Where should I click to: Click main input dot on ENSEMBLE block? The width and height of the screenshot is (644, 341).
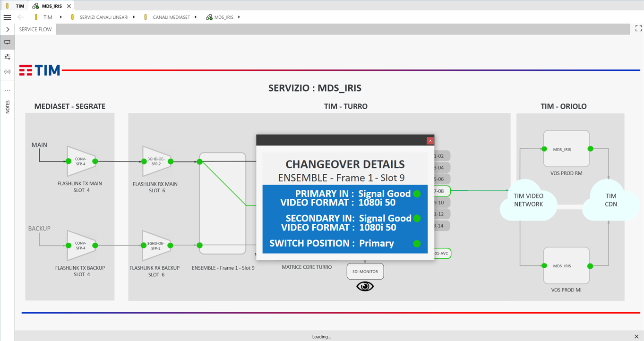[200, 162]
